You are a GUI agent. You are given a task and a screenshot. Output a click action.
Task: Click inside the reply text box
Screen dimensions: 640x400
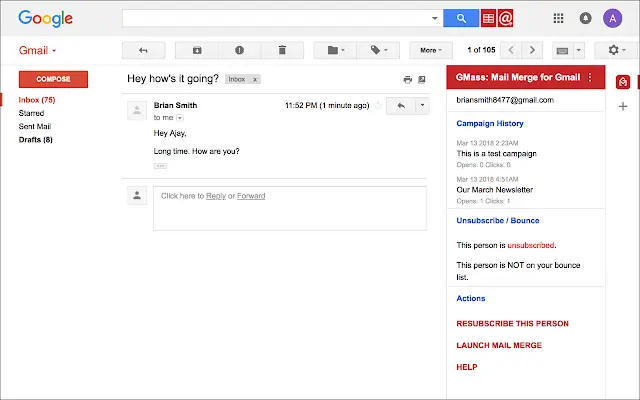coord(290,209)
